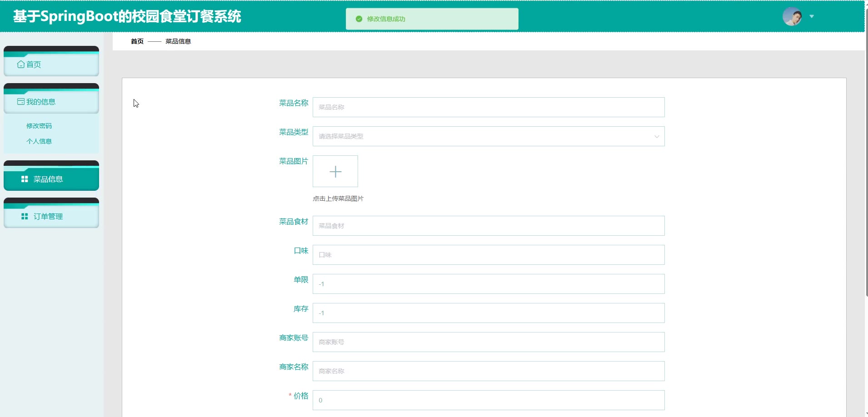This screenshot has width=868, height=417.
Task: Click the My Info card icon
Action: [21, 102]
